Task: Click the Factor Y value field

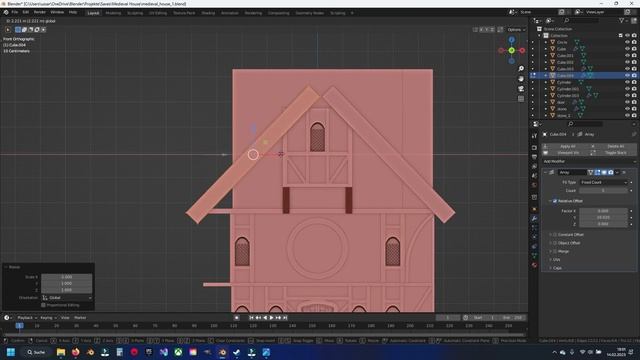Action: (x=603, y=218)
